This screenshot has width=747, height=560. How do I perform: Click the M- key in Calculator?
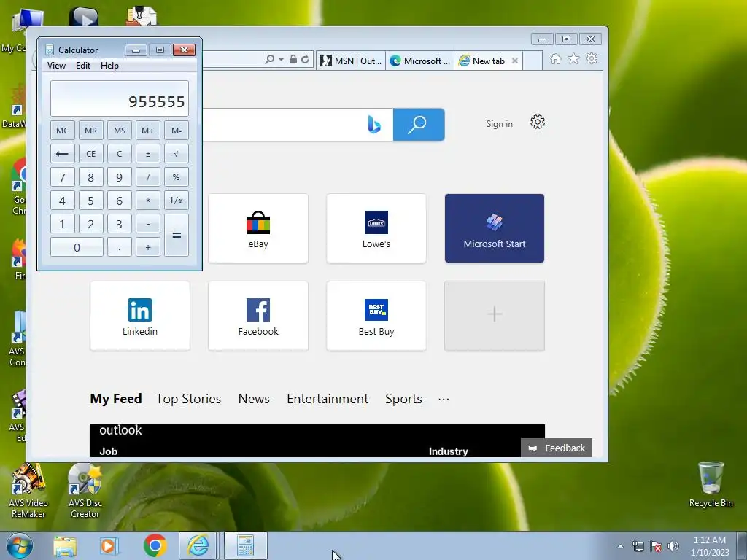177,131
